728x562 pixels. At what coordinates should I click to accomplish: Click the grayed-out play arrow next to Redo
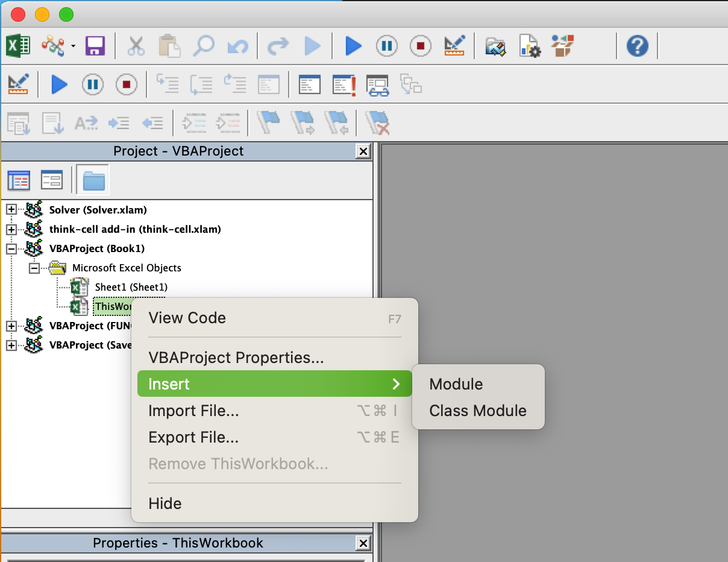312,46
